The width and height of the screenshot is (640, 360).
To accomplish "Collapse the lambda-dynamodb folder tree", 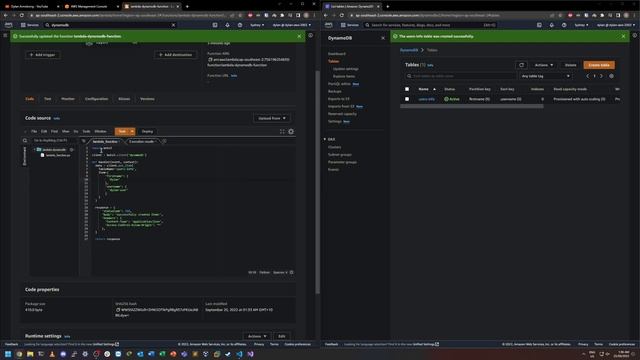I will point(35,150).
